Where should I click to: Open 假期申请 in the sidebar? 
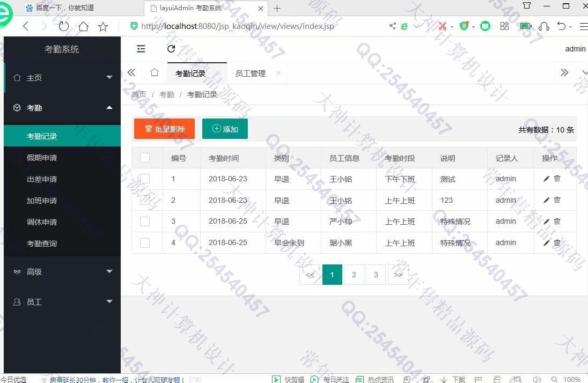(x=42, y=158)
